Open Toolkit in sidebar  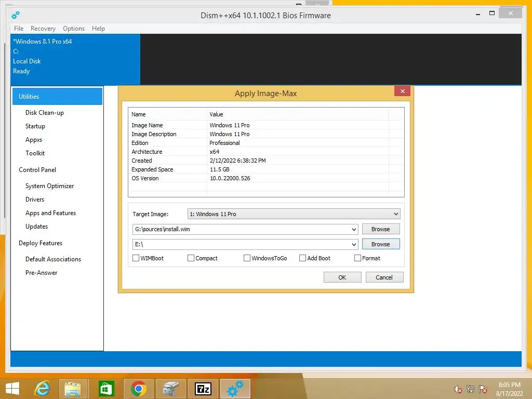click(x=35, y=153)
